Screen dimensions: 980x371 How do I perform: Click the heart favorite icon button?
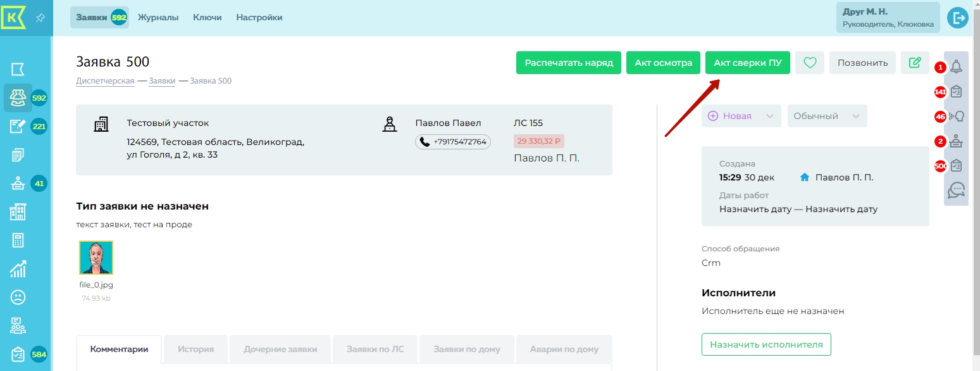(x=809, y=63)
